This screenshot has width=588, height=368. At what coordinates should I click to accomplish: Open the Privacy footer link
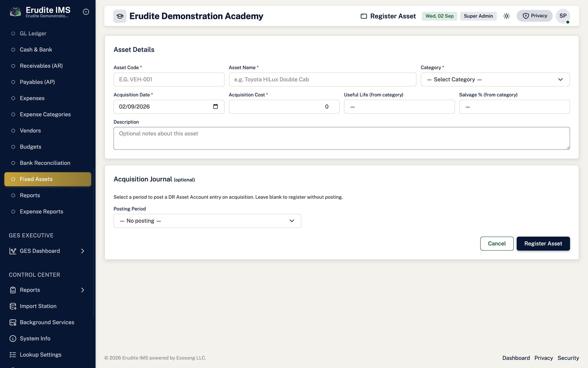tap(544, 358)
